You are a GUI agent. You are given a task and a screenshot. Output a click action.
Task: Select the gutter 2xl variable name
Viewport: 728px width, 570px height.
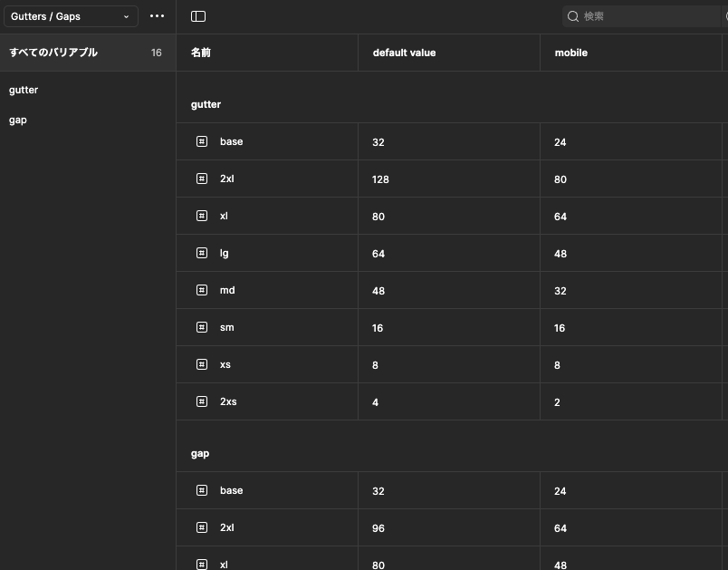coord(227,179)
